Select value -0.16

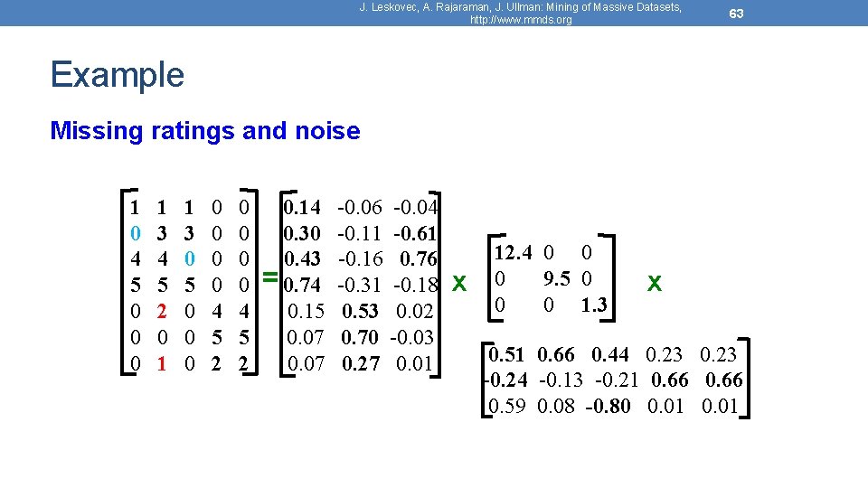[x=360, y=258]
